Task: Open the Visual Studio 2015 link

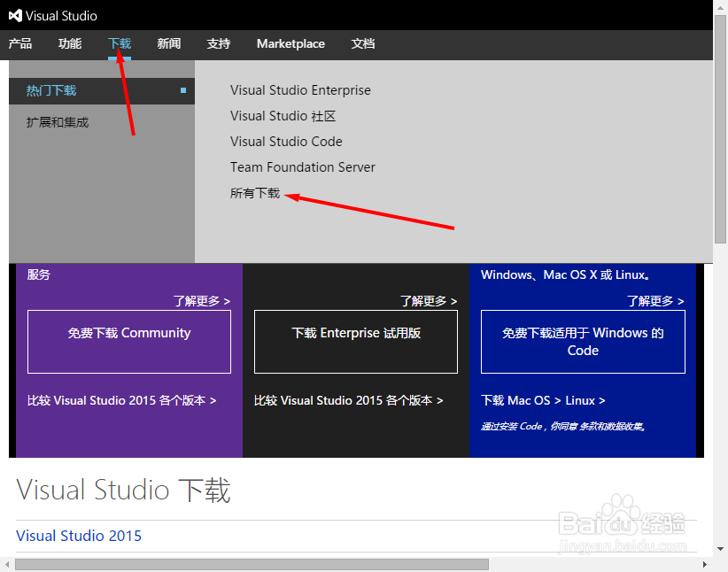Action: tap(78, 536)
